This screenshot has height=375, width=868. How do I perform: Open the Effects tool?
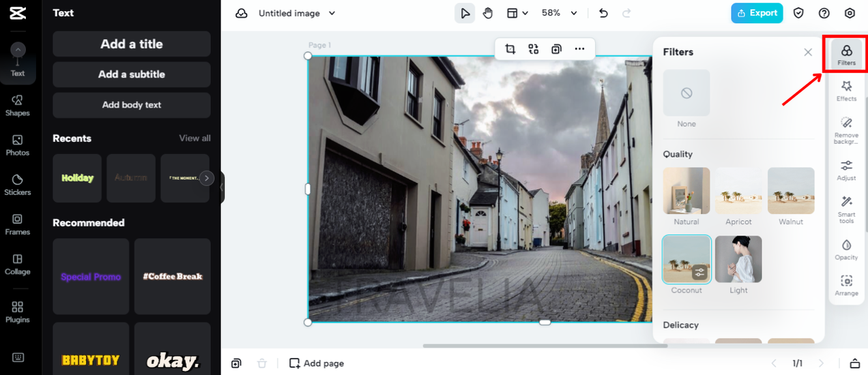pos(846,91)
